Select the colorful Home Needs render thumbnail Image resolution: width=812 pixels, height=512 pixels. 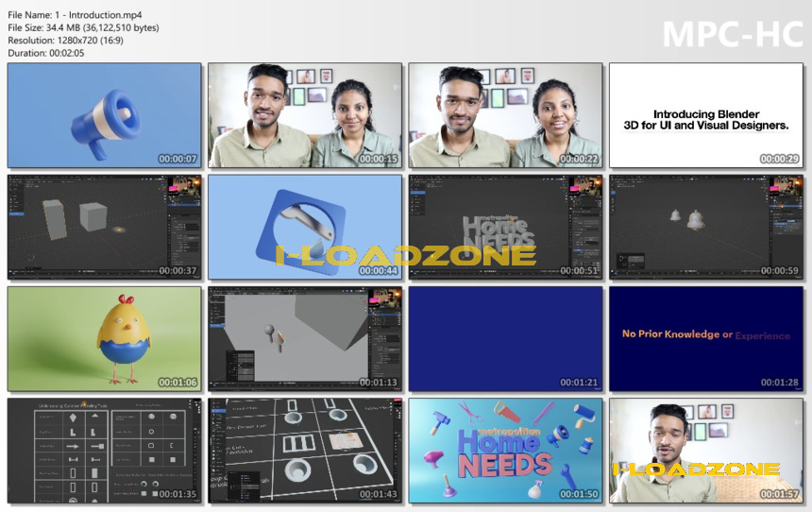click(x=505, y=451)
